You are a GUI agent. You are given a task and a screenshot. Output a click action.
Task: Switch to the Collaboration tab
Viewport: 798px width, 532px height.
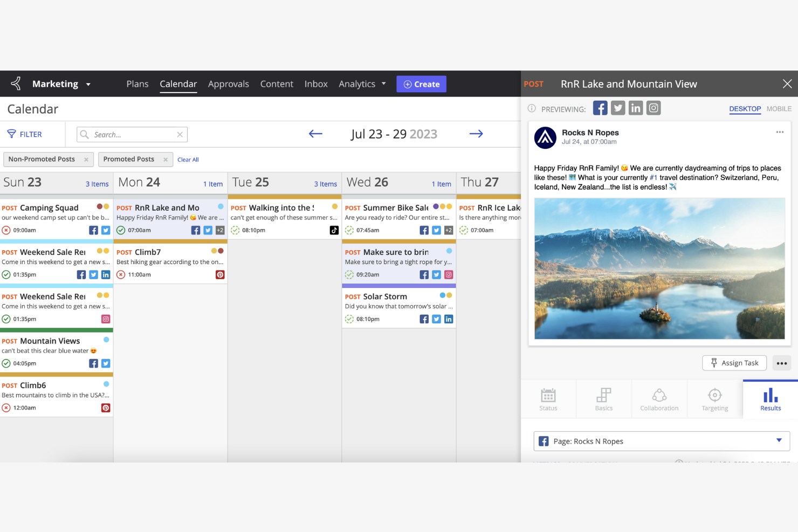659,399
